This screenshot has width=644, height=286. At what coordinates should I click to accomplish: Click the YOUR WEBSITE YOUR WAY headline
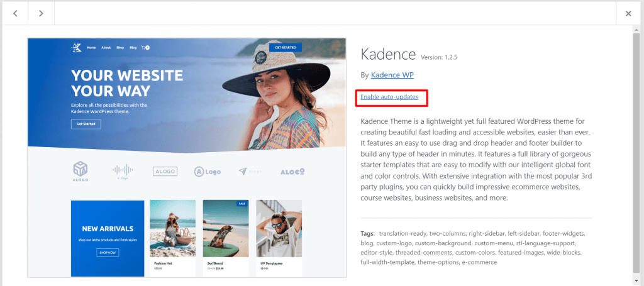(127, 84)
